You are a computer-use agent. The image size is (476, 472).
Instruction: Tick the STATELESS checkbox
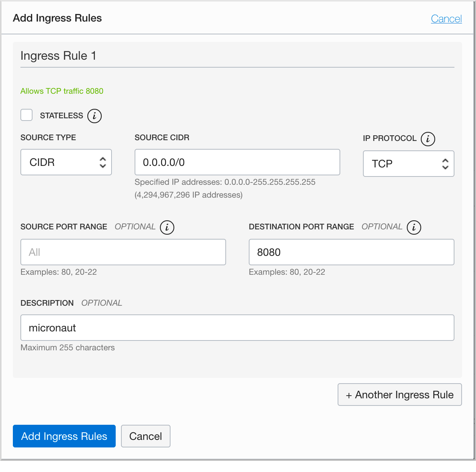tap(26, 115)
